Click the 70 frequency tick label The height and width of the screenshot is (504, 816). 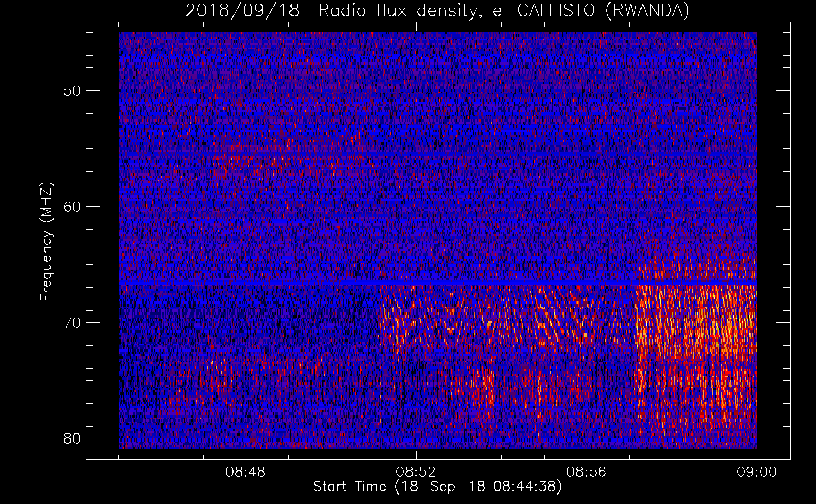(x=73, y=323)
